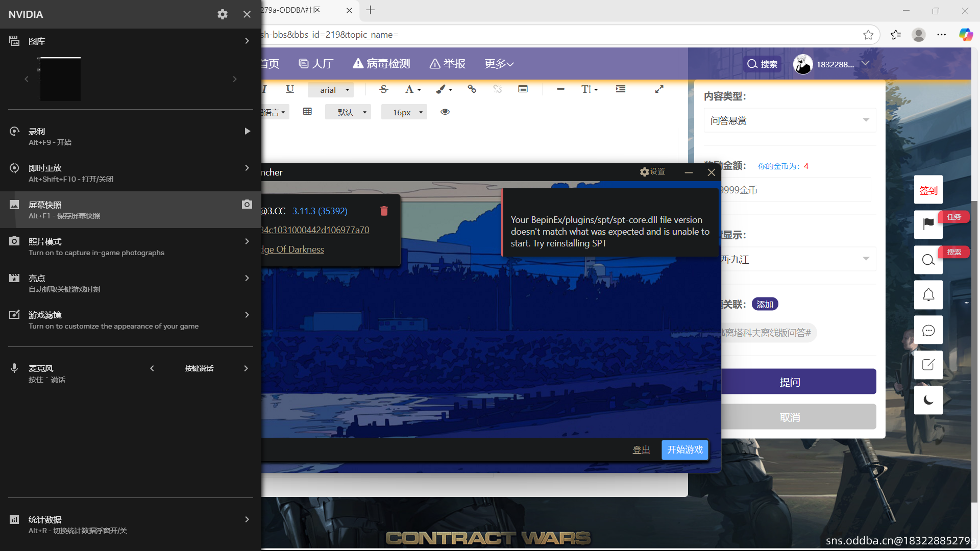Expand 统计数据 statistics entry
980x551 pixels.
[247, 519]
